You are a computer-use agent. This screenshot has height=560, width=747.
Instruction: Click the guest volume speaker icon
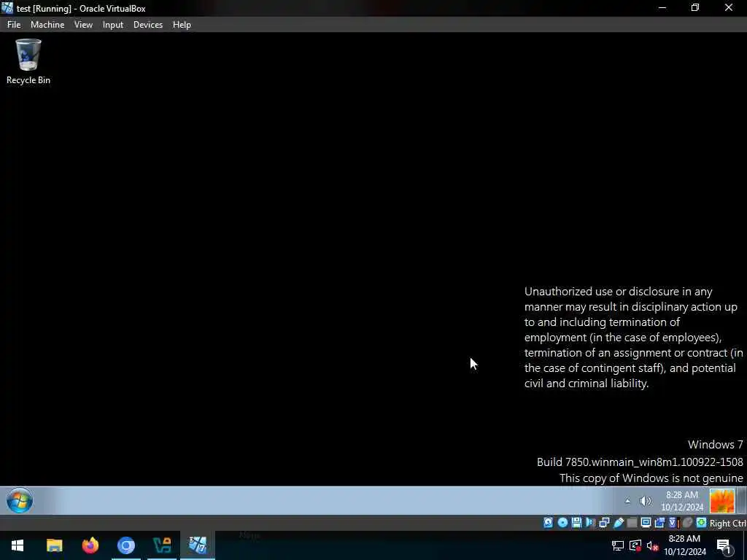tap(645, 500)
